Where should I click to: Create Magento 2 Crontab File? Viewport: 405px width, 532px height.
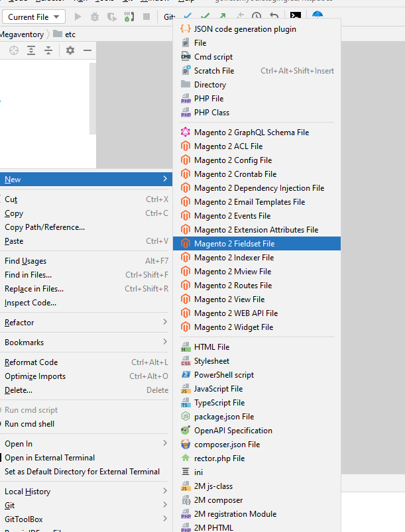257,174
